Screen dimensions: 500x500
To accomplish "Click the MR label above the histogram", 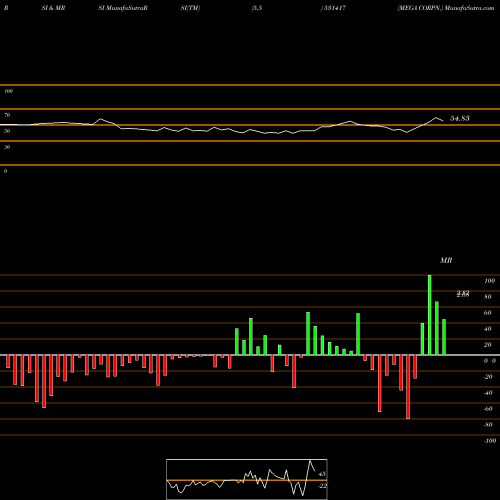I will [x=446, y=260].
